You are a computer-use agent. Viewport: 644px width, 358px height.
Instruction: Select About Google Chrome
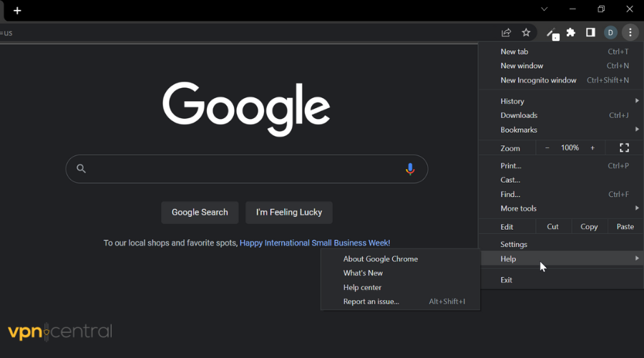pos(380,259)
